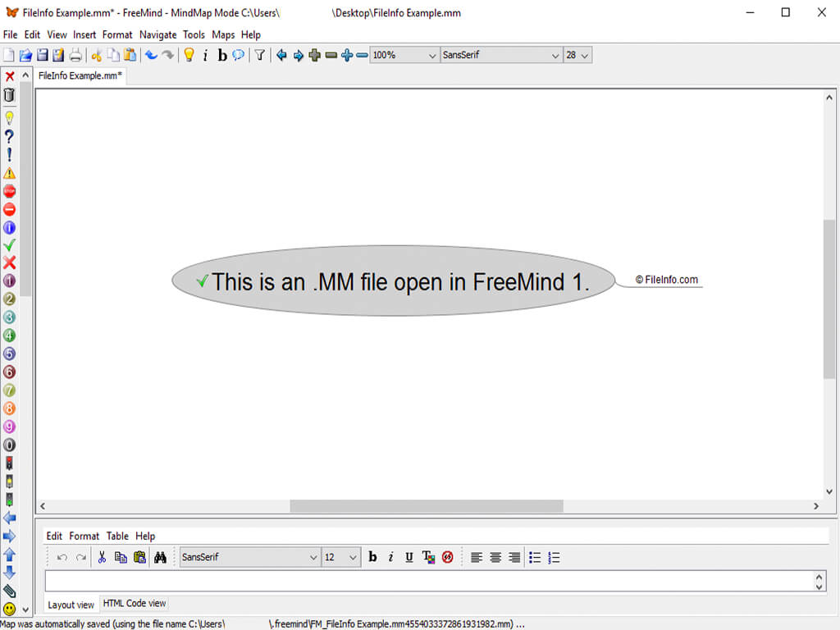This screenshot has height=630, width=840.
Task: Click the horizontal scrollbar thumb of the map
Action: [x=427, y=505]
